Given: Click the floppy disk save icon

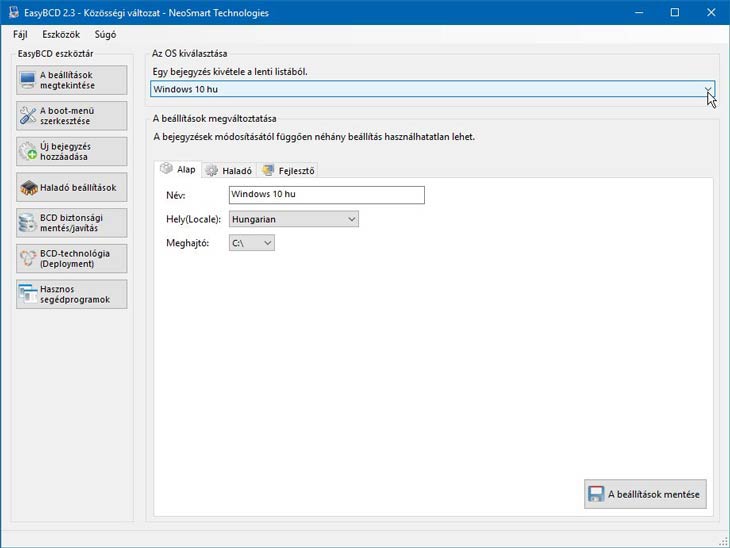Looking at the screenshot, I should click(x=596, y=494).
